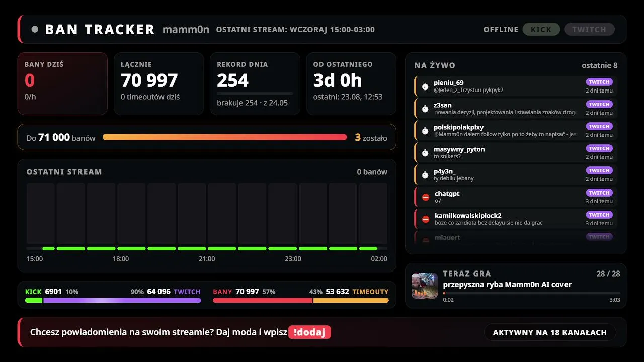Open the REKORD DNIA 254 stat card
Viewport: 644px width, 362px height.
pos(255,83)
